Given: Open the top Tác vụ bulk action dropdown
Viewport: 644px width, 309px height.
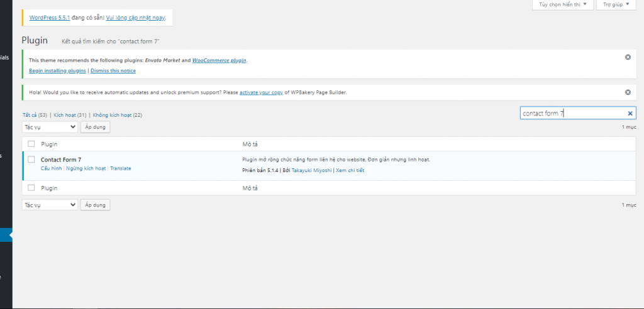Looking at the screenshot, I should coord(50,127).
